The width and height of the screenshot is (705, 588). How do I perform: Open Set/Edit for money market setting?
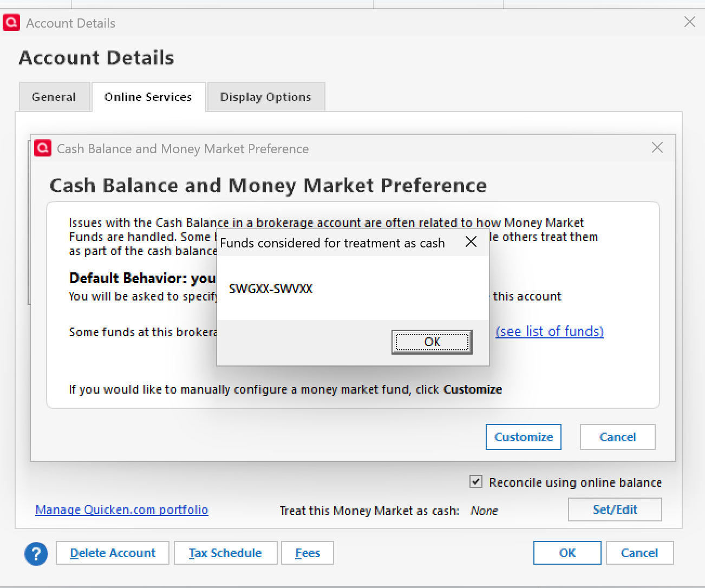click(615, 509)
